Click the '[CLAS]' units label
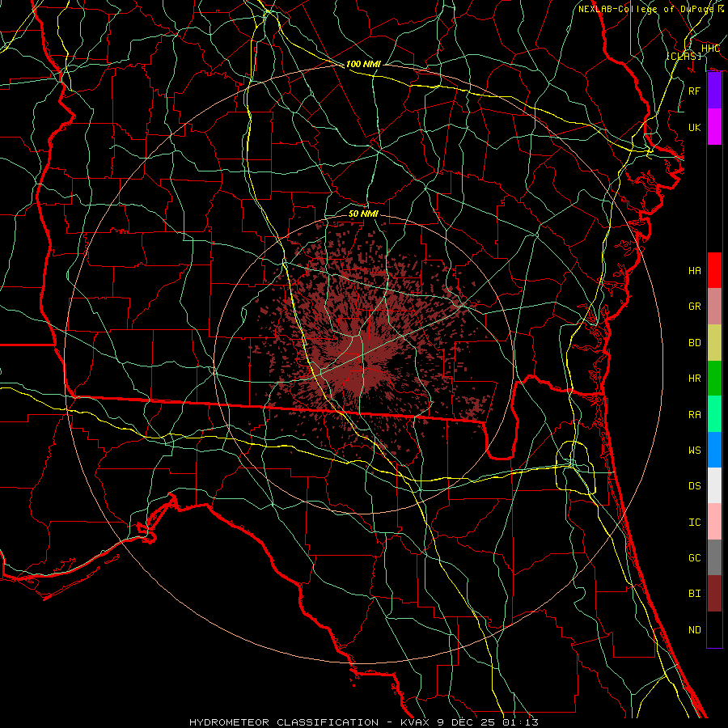This screenshot has width=728, height=728. point(684,57)
